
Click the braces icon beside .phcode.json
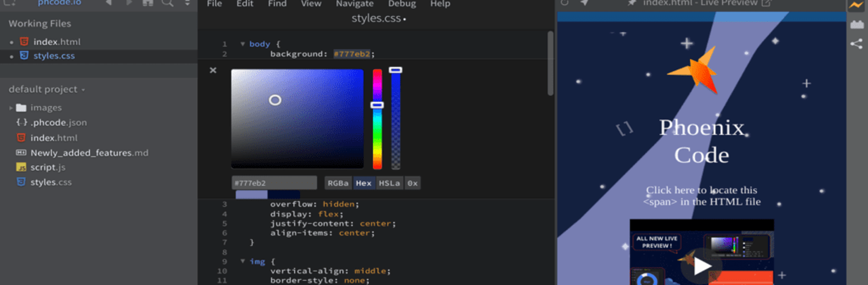click(x=22, y=122)
